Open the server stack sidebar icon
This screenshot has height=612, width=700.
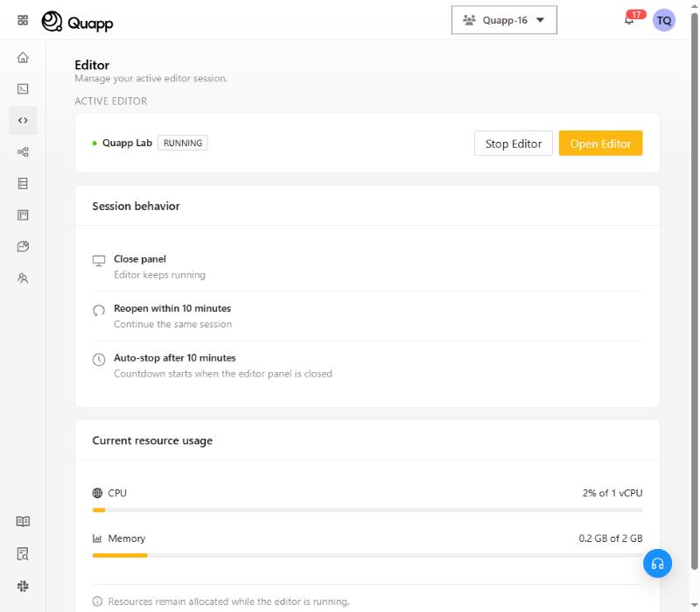[23, 183]
